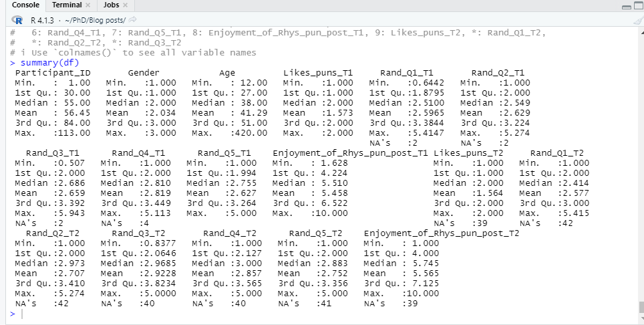Minimize the console pane
Image resolution: width=644 pixels, height=325 pixels.
tap(627, 7)
